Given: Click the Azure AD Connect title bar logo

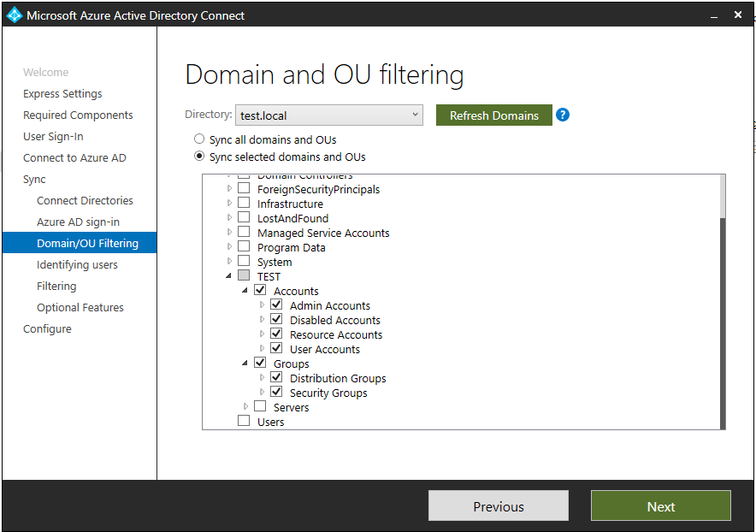Looking at the screenshot, I should pos(14,15).
